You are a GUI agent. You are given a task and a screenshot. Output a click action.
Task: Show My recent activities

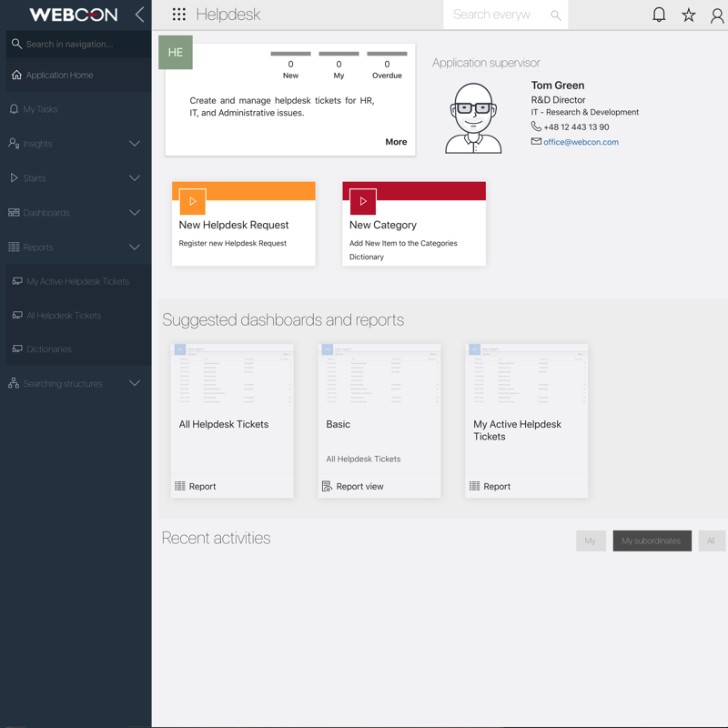[x=591, y=541]
